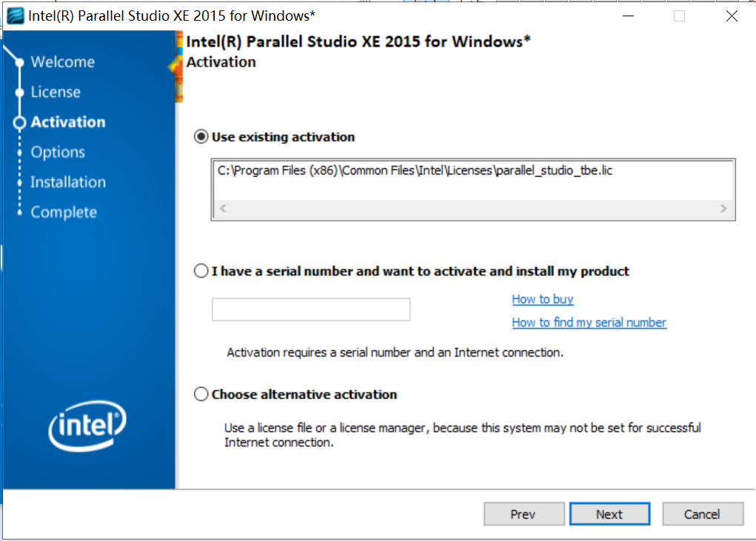Choose the serial number activation option

200,270
